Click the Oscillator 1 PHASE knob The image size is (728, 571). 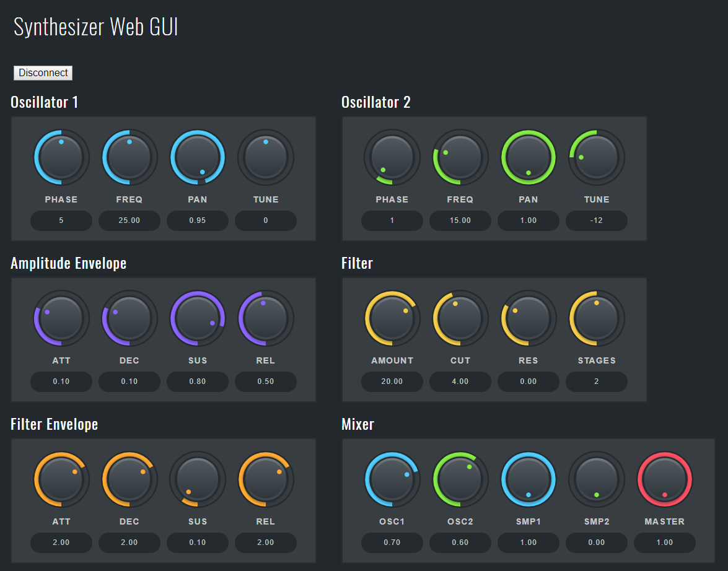tap(61, 157)
